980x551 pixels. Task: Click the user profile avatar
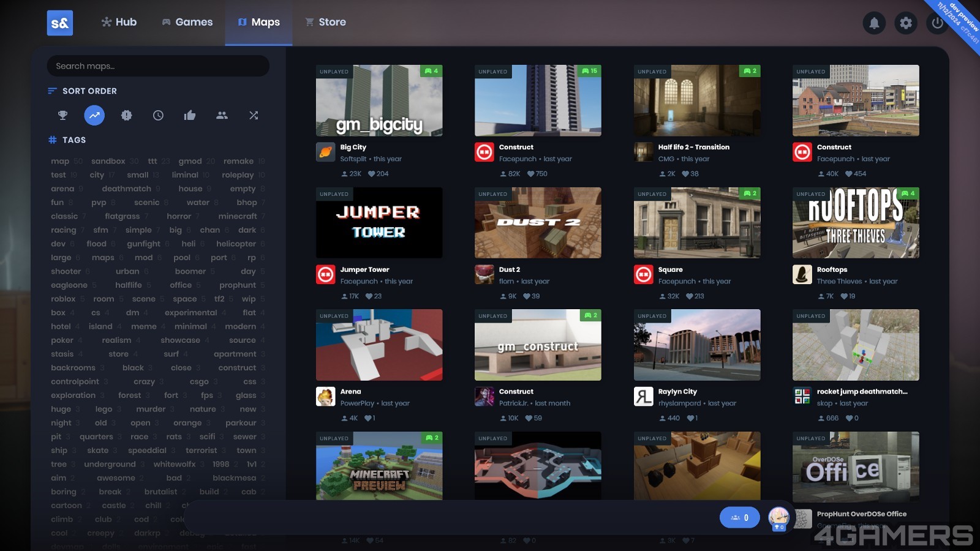tap(778, 517)
